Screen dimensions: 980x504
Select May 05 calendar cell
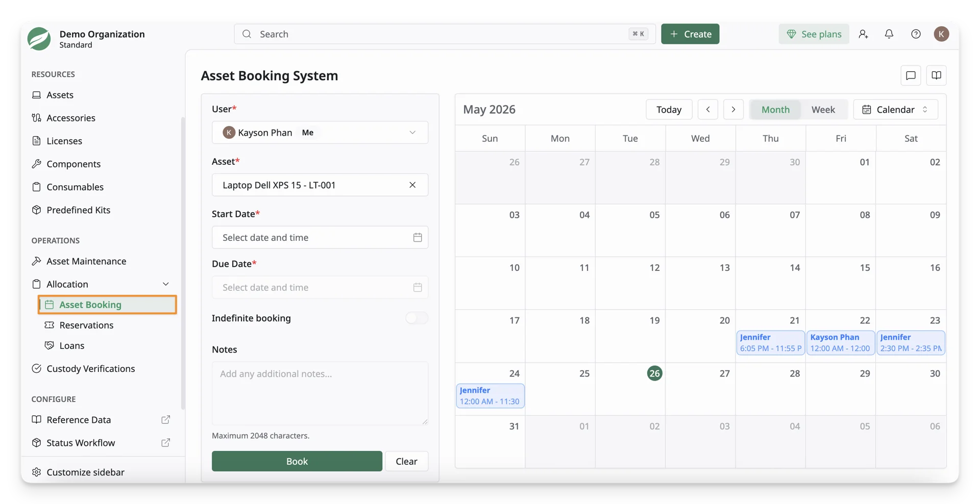click(630, 231)
